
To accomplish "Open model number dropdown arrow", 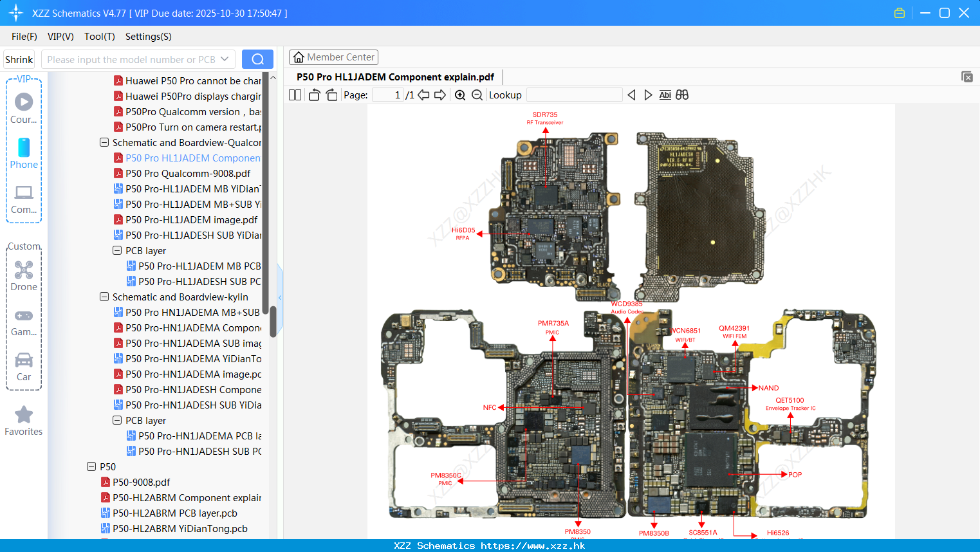I will [x=225, y=59].
